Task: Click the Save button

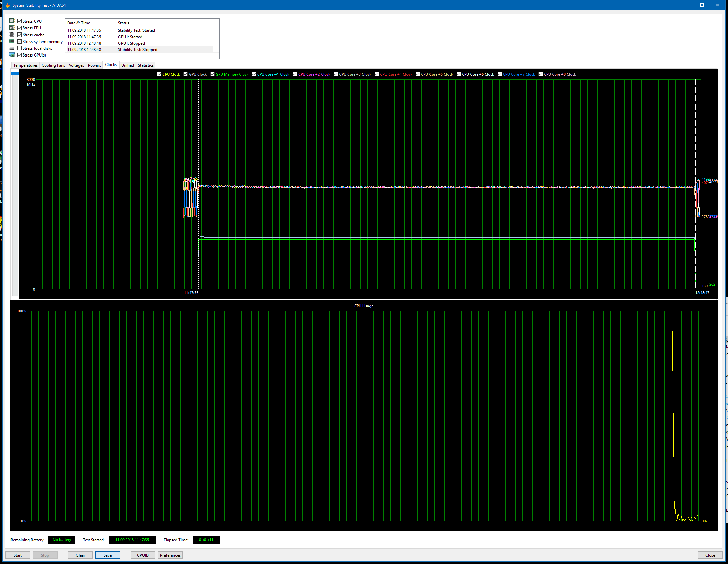Action: coord(108,555)
